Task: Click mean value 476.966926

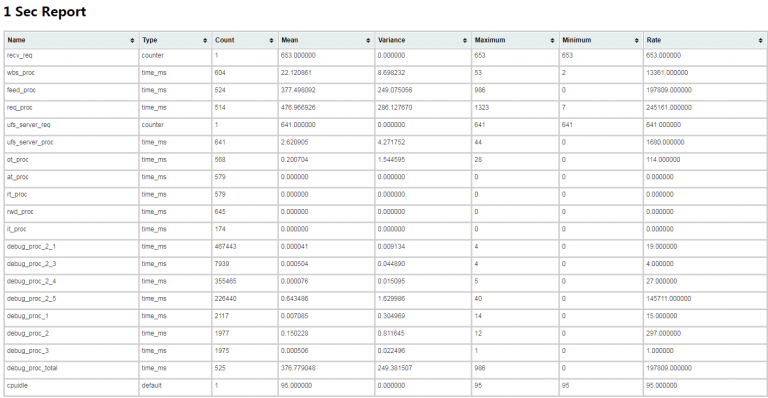Action: click(x=298, y=108)
